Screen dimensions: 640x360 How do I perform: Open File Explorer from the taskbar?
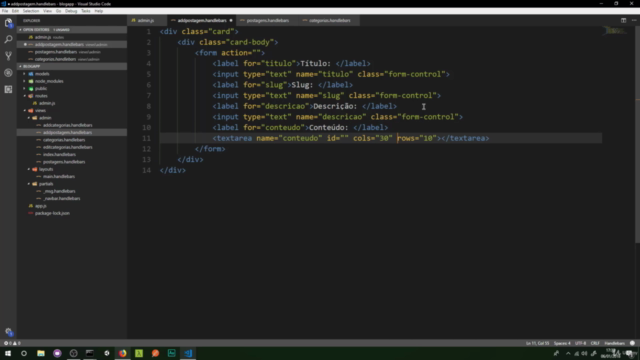tap(41, 353)
